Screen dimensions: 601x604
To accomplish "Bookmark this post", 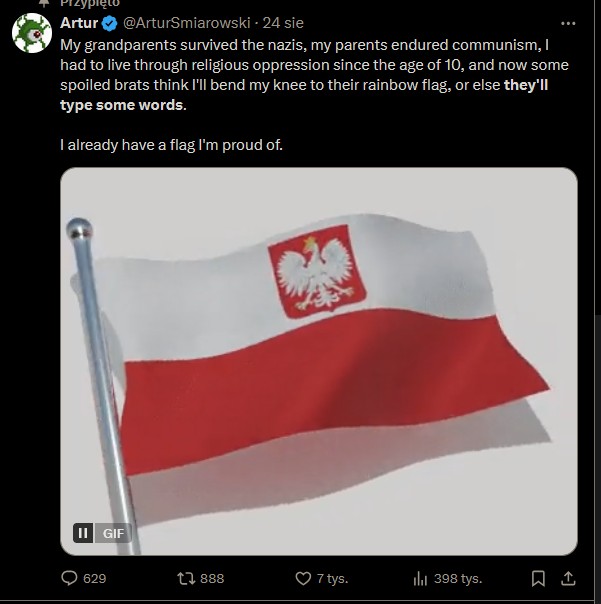I will point(538,578).
